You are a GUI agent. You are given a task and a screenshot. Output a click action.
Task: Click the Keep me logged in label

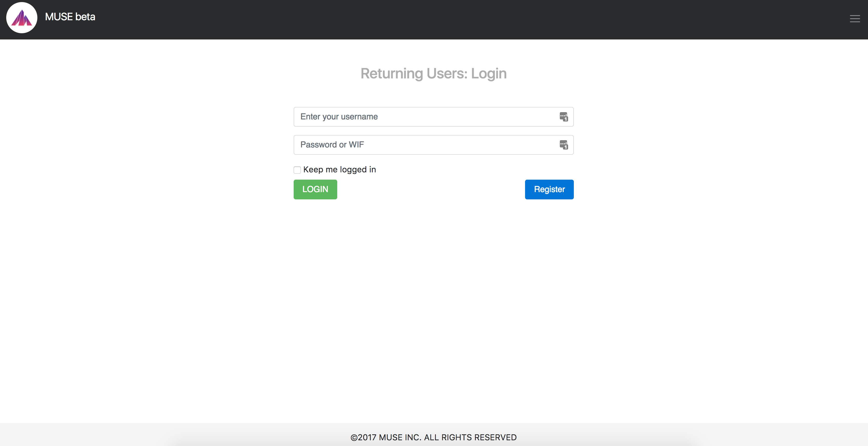coord(339,170)
